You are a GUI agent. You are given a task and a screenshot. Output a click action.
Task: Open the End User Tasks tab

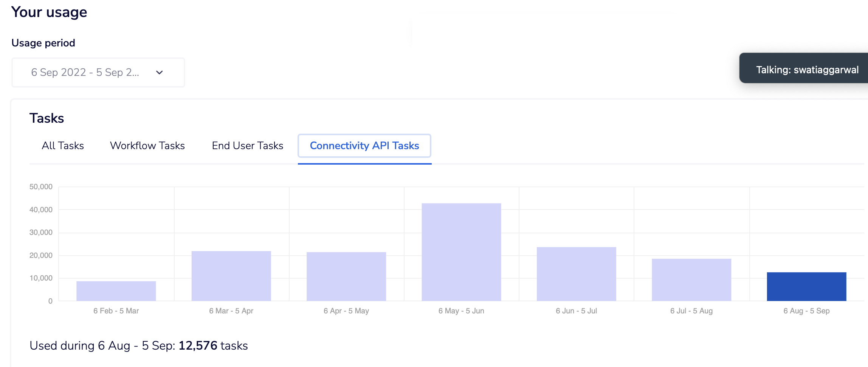click(248, 146)
